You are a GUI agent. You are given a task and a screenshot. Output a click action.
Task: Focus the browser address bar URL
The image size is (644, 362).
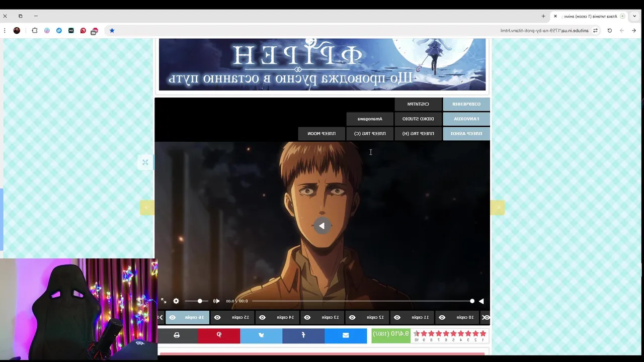pos(544,31)
